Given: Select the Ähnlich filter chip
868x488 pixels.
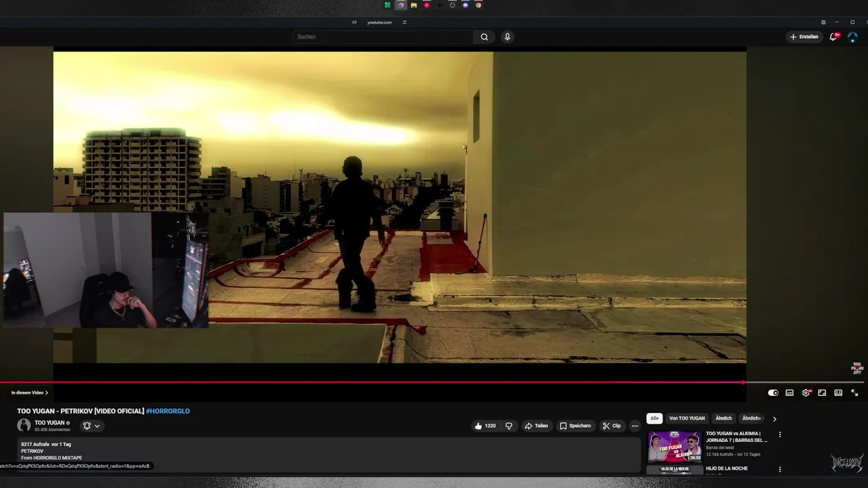Looking at the screenshot, I should click(x=724, y=418).
